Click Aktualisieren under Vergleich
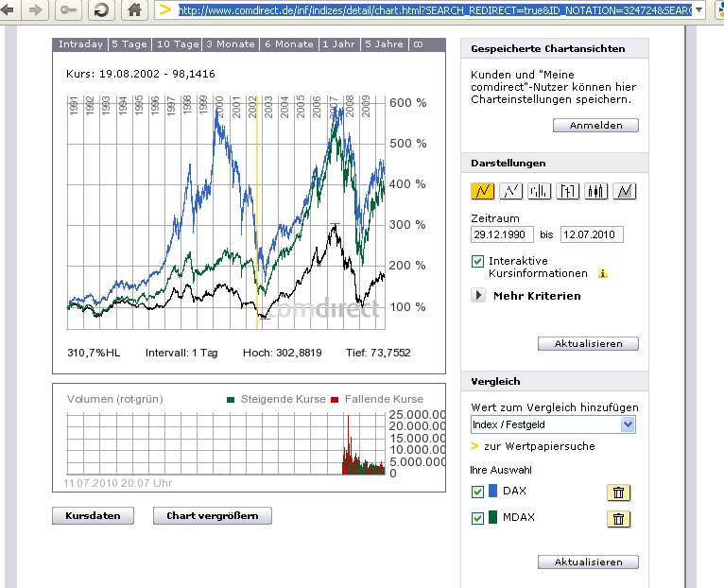This screenshot has width=724, height=588. point(588,562)
